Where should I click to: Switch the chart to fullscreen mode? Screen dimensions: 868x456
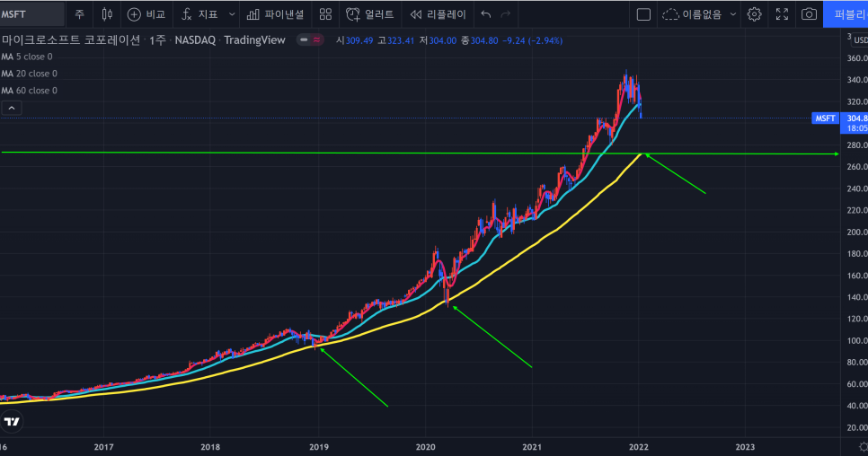click(782, 14)
